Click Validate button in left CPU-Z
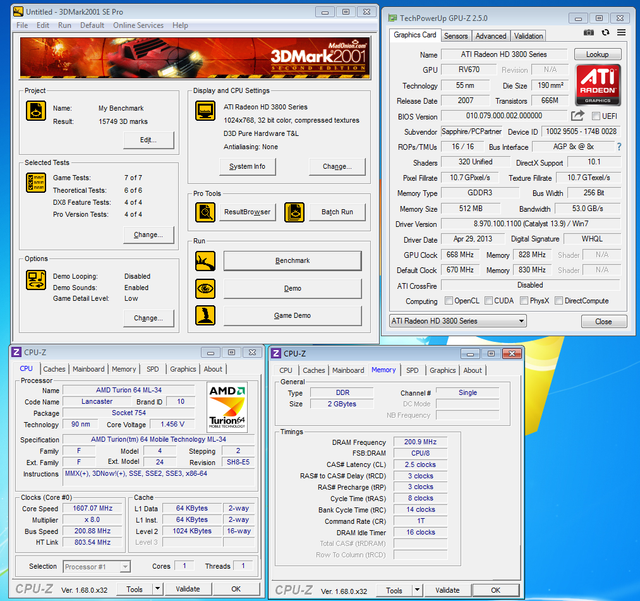640x601 pixels. [x=188, y=589]
